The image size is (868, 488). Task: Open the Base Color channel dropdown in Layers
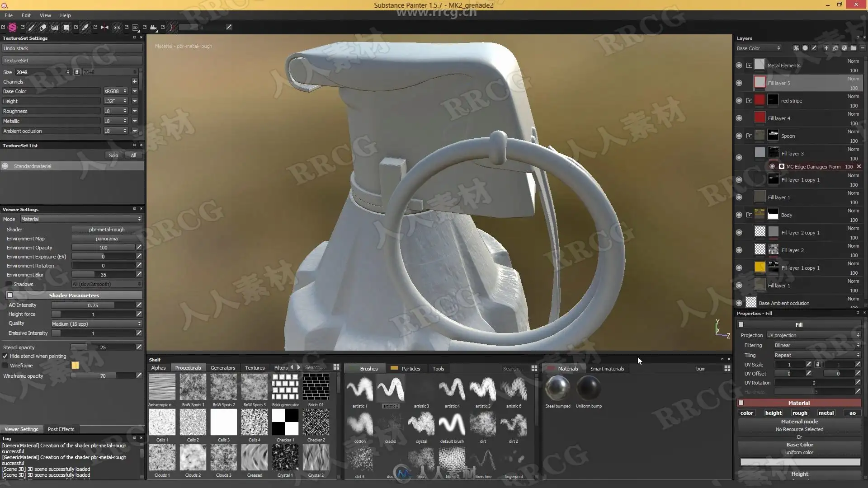click(759, 48)
